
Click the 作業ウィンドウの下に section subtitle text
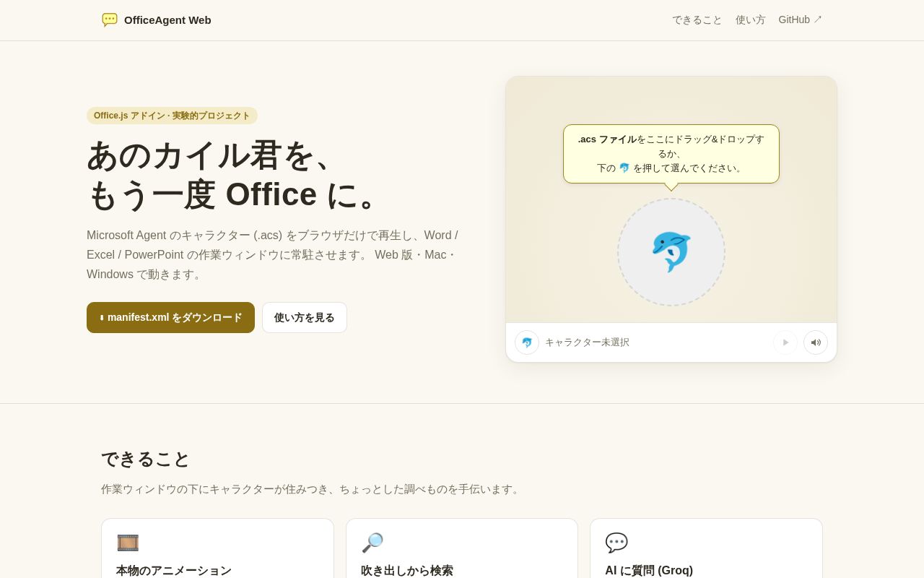pyautogui.click(x=312, y=489)
